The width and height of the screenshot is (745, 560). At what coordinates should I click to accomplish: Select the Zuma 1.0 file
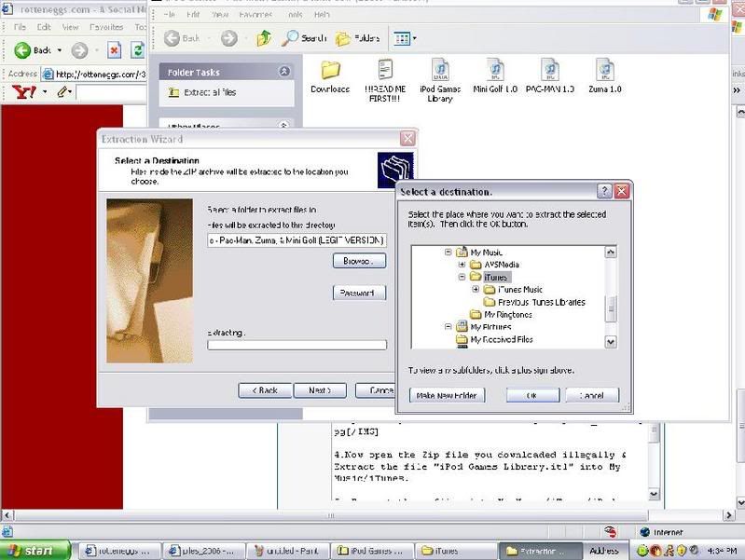tap(605, 76)
